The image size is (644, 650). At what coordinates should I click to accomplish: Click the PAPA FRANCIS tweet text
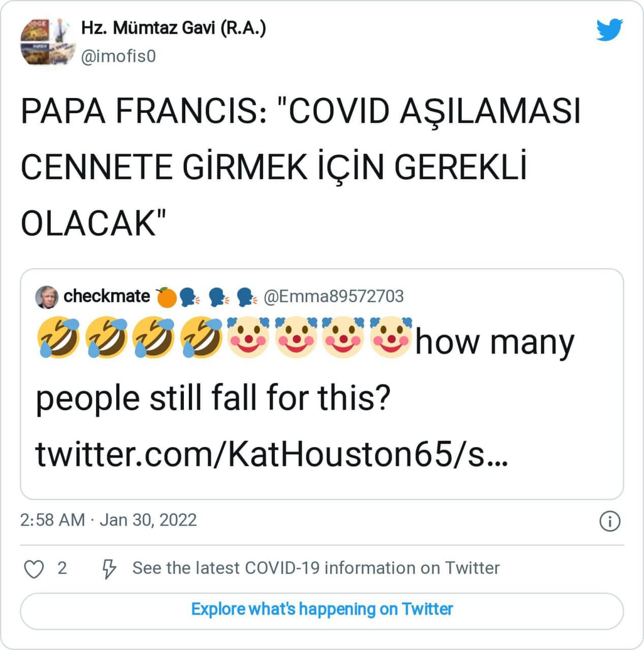pyautogui.click(x=300, y=167)
